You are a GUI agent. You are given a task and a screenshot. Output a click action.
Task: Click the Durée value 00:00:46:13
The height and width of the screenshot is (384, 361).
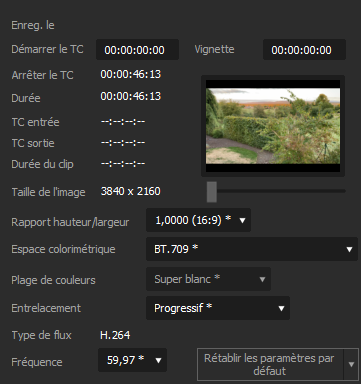(x=131, y=96)
